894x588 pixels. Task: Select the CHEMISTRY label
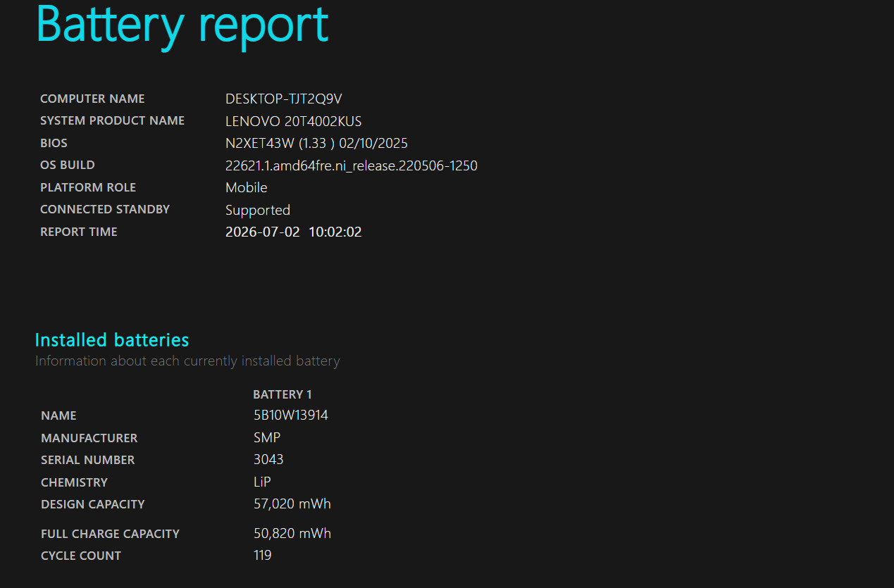(x=74, y=482)
